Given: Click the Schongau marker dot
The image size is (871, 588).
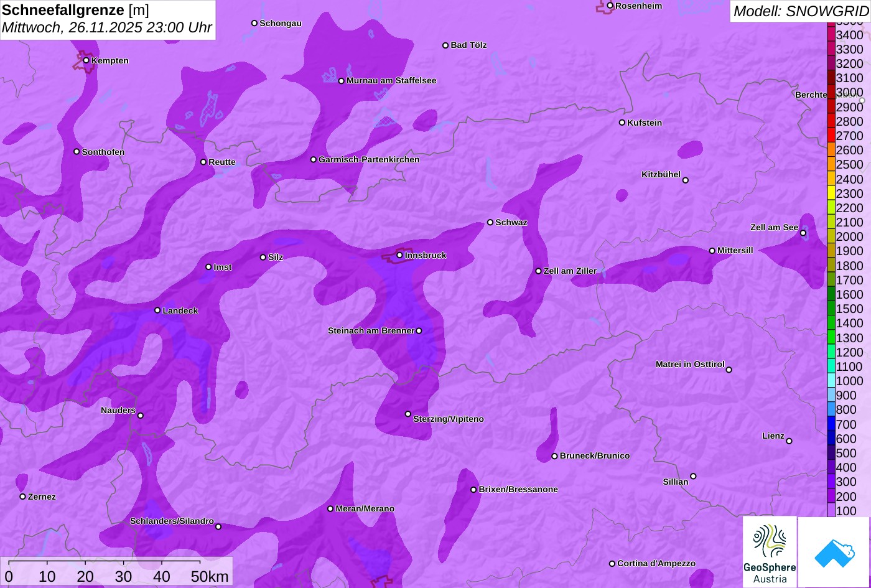Looking at the screenshot, I should point(254,23).
